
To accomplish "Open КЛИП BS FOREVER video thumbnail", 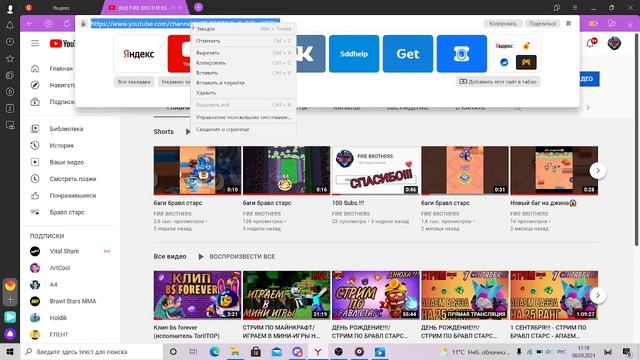I will [x=197, y=295].
